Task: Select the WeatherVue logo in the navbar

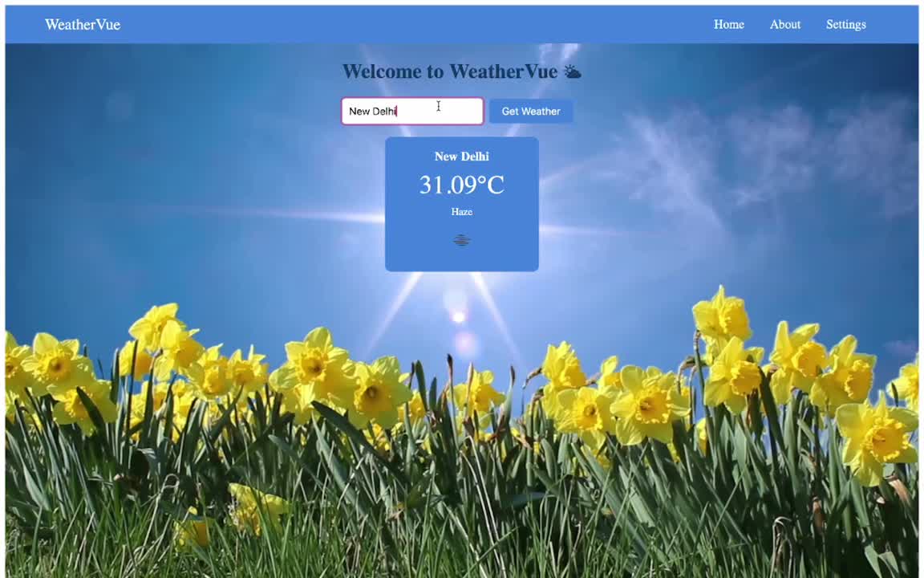Action: click(x=82, y=24)
